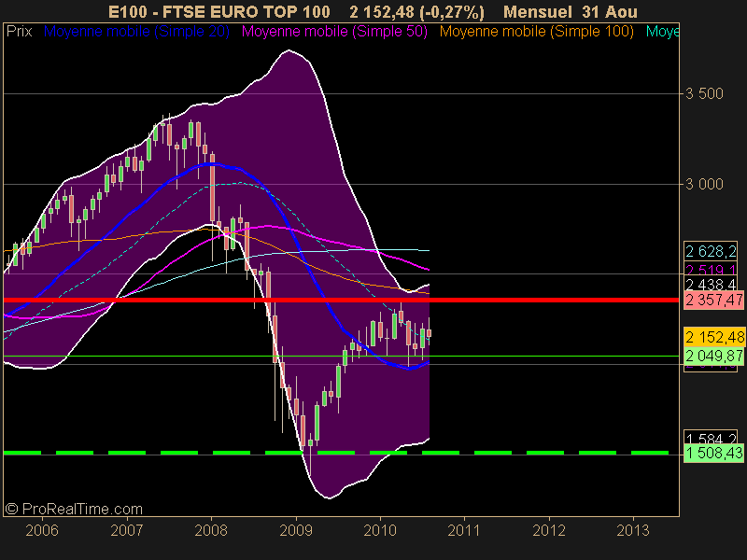Viewport: 747px width, 560px height.
Task: Click the 'Mensuel' timeframe label
Action: 538,11
